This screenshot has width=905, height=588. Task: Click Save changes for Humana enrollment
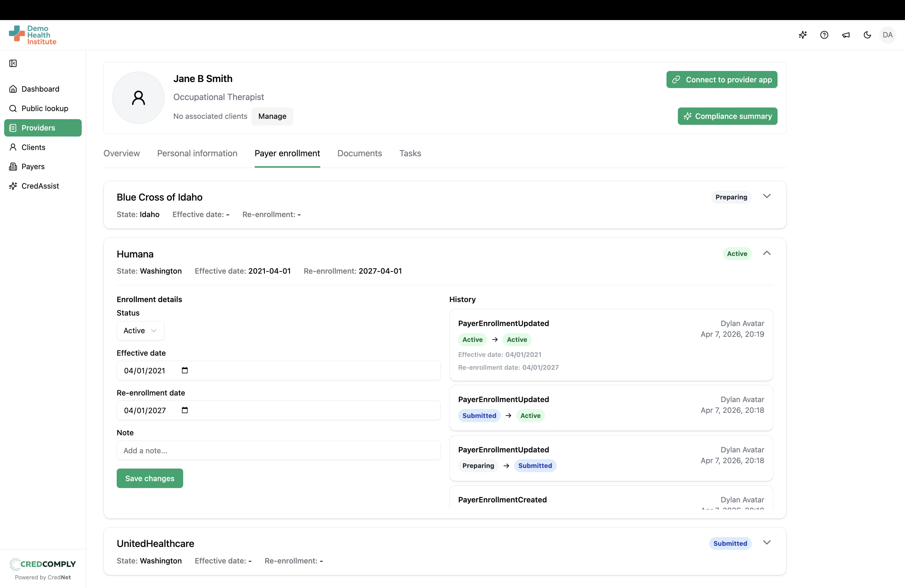(149, 478)
